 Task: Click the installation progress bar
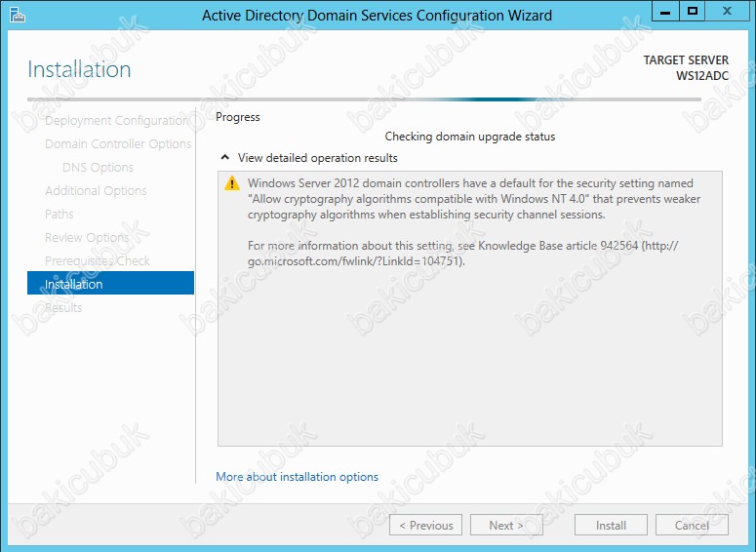coord(364,99)
